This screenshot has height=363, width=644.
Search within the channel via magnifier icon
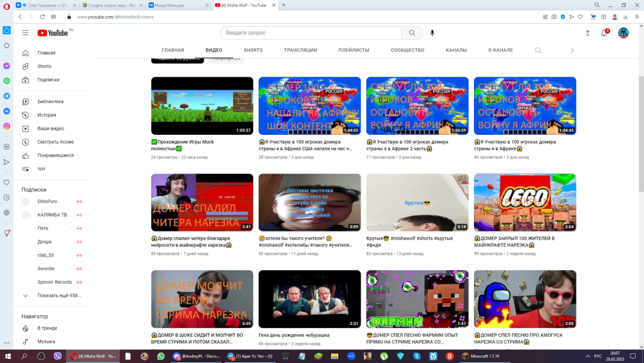pos(538,50)
